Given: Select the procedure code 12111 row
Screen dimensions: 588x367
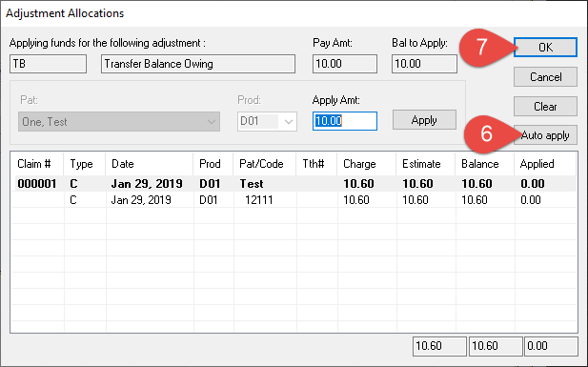Looking at the screenshot, I should pos(294,199).
